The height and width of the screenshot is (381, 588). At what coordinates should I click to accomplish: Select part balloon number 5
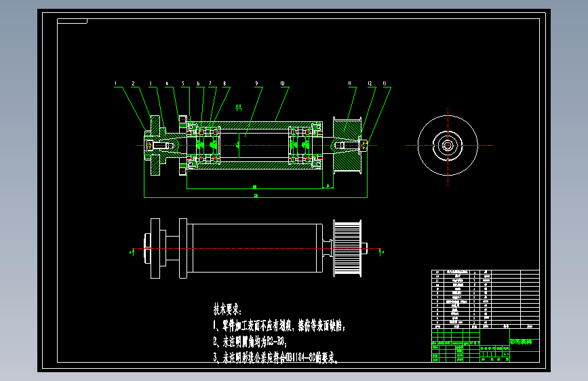[183, 83]
